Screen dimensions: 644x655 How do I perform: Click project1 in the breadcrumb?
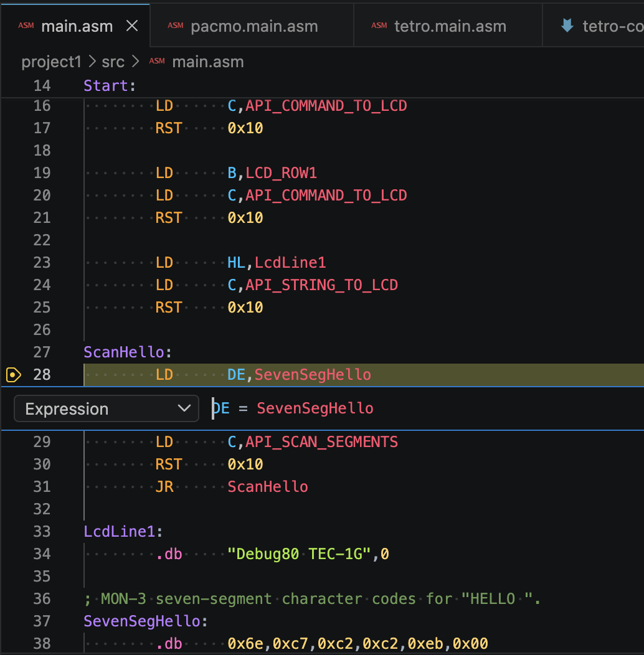(x=51, y=62)
